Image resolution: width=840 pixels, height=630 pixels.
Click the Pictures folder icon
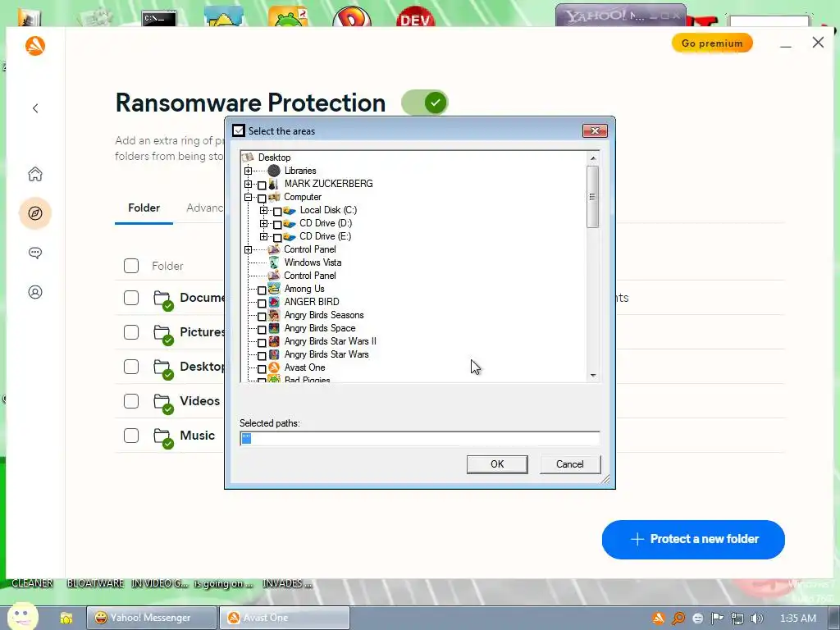(x=163, y=334)
